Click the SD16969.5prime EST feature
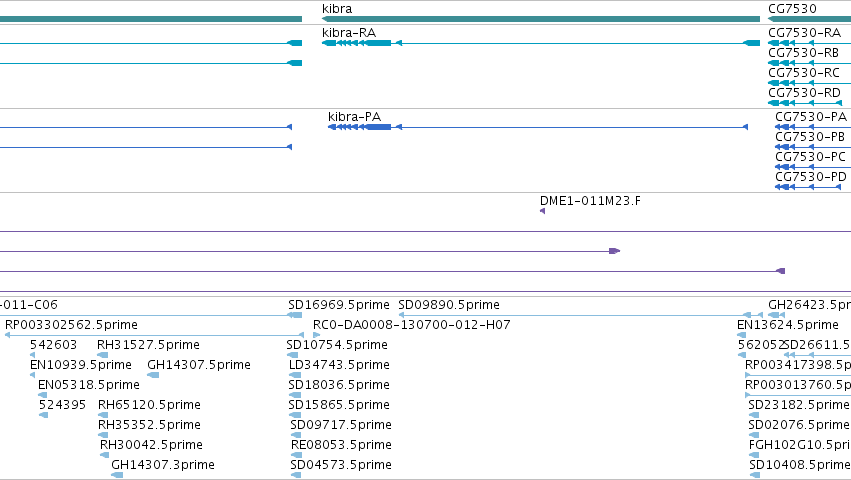Viewport: 851px width, 480px height. coord(295,315)
